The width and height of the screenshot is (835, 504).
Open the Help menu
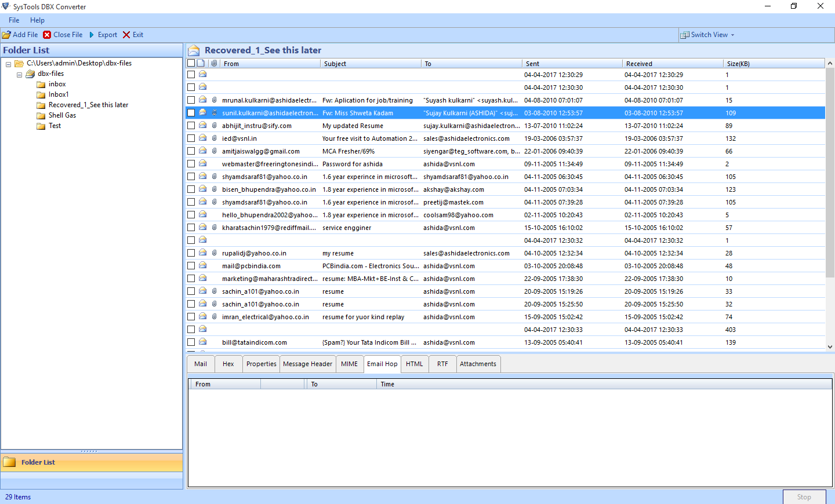pyautogui.click(x=37, y=20)
